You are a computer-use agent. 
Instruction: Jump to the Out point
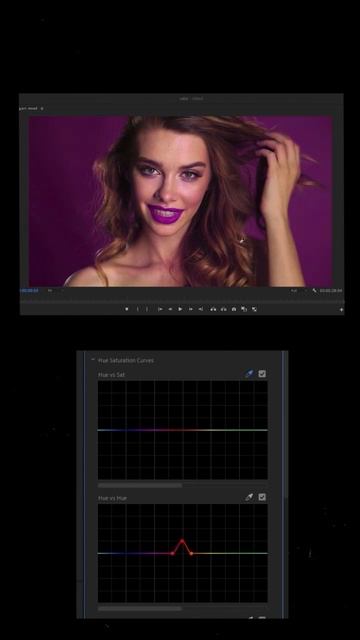[201, 309]
